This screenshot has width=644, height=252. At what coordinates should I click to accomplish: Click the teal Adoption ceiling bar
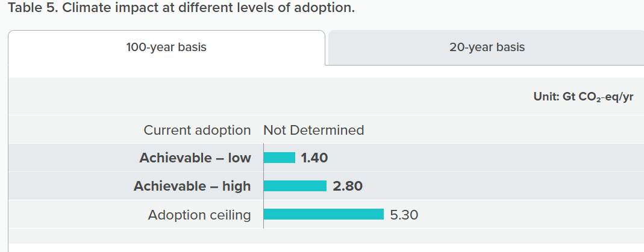click(324, 214)
